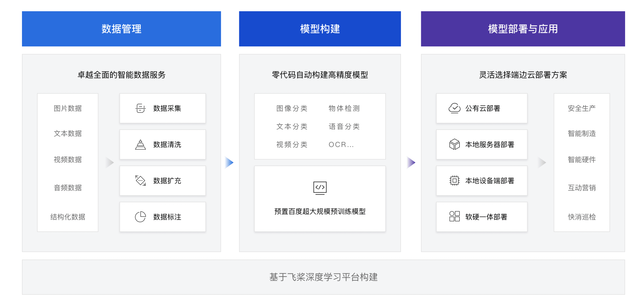Click the purple arrow before 模型部署与应用
The image size is (644, 306).
click(411, 162)
